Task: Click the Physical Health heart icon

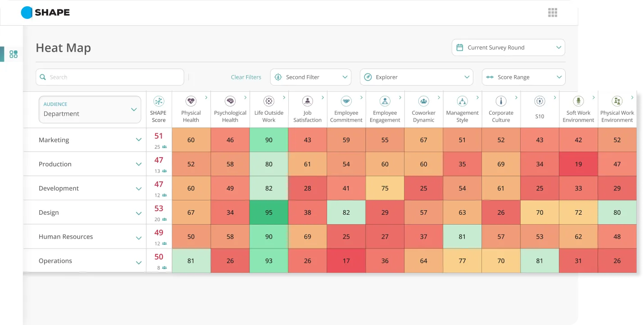Action: pos(191,101)
